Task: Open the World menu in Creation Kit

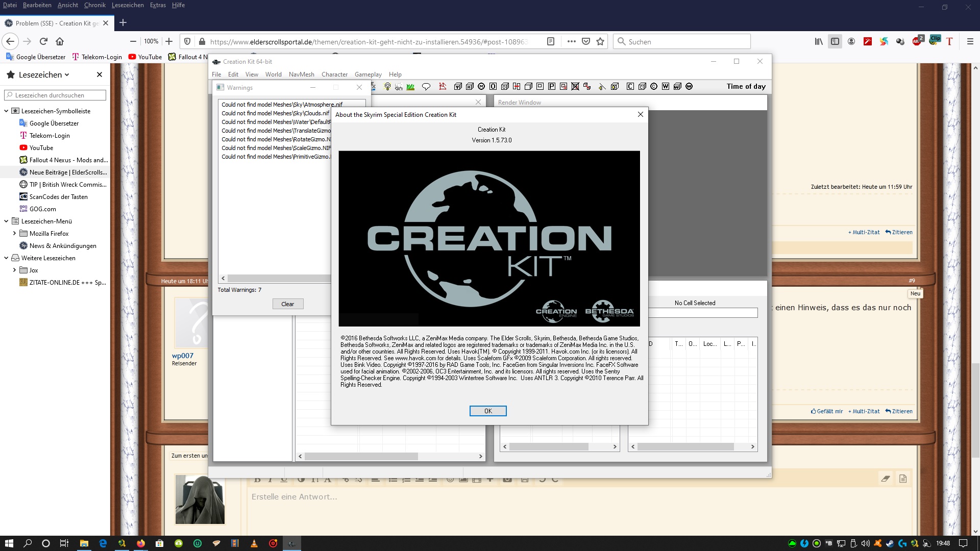Action: 273,74
